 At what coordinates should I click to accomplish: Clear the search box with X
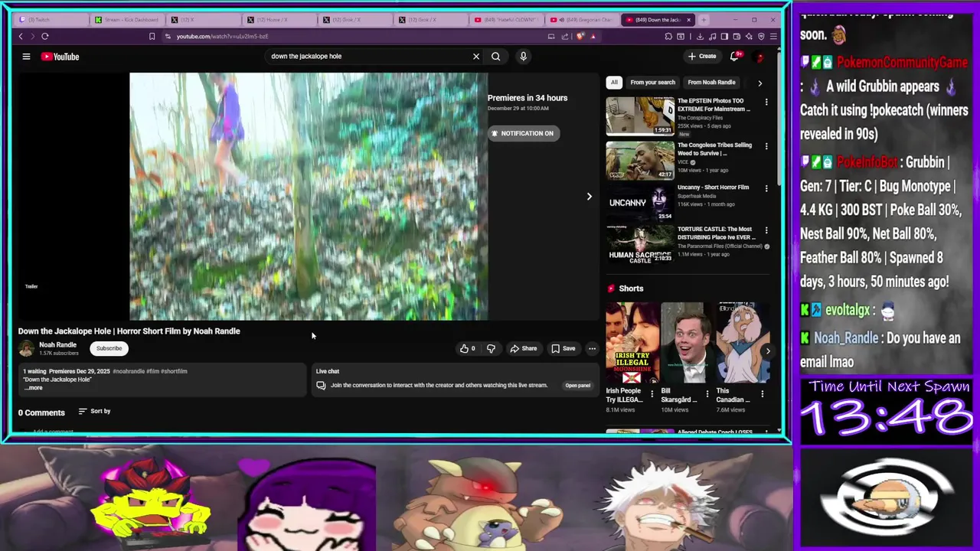(476, 56)
